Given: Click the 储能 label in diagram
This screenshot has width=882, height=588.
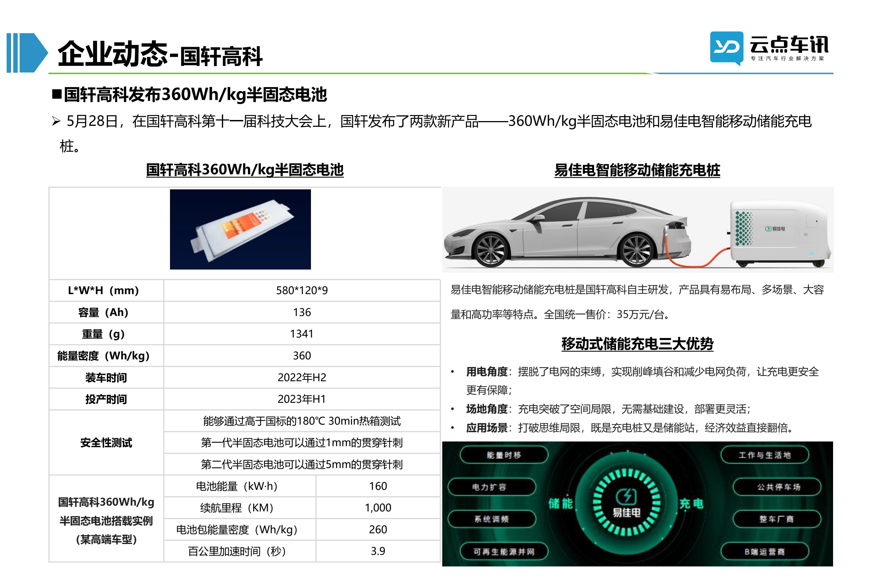Looking at the screenshot, I should [x=560, y=503].
